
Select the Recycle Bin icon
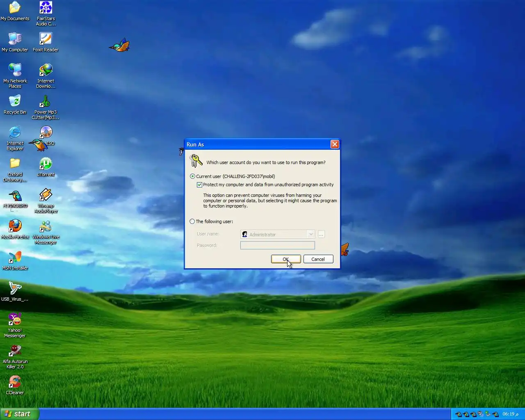[15, 105]
